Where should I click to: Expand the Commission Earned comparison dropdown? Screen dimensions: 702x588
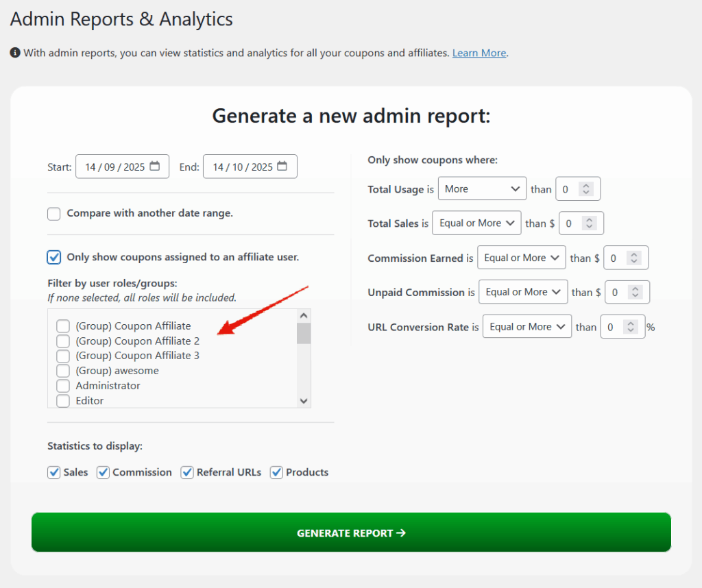521,258
